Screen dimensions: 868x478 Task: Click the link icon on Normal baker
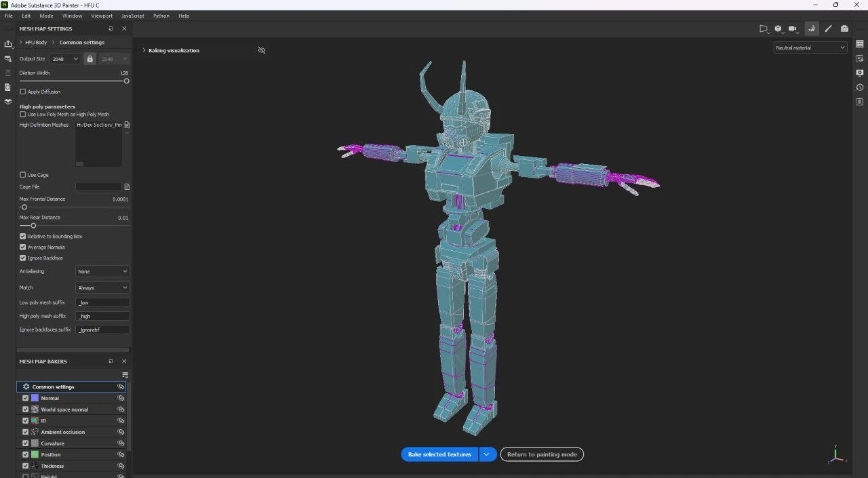(121, 398)
